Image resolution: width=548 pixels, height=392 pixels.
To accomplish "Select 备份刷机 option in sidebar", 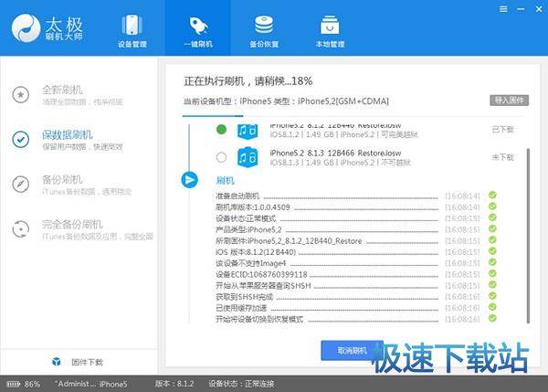I will [62, 184].
